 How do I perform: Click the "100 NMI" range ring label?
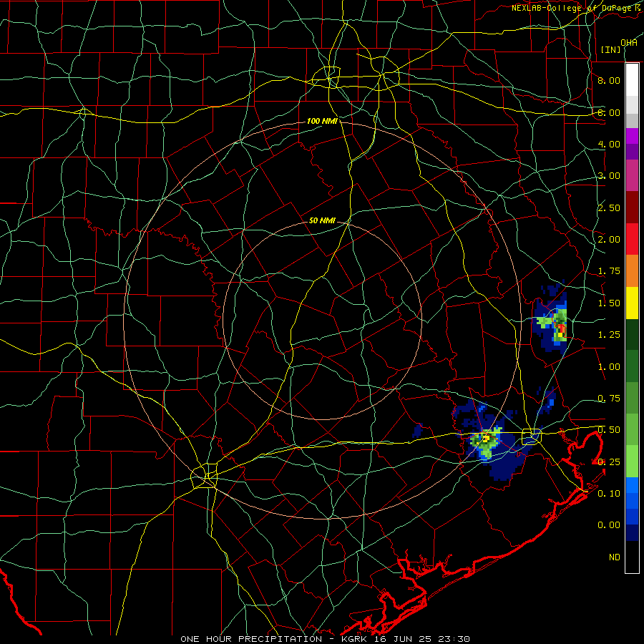click(x=323, y=121)
